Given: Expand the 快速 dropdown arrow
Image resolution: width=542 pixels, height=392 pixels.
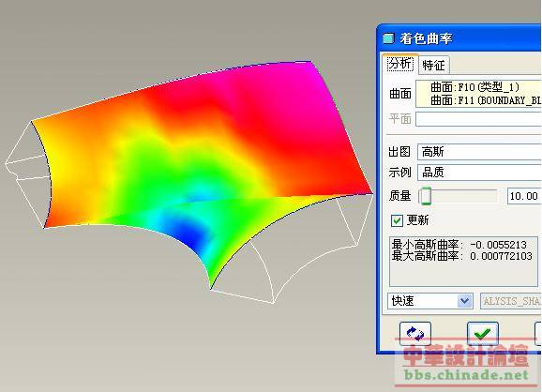Looking at the screenshot, I should point(464,301).
